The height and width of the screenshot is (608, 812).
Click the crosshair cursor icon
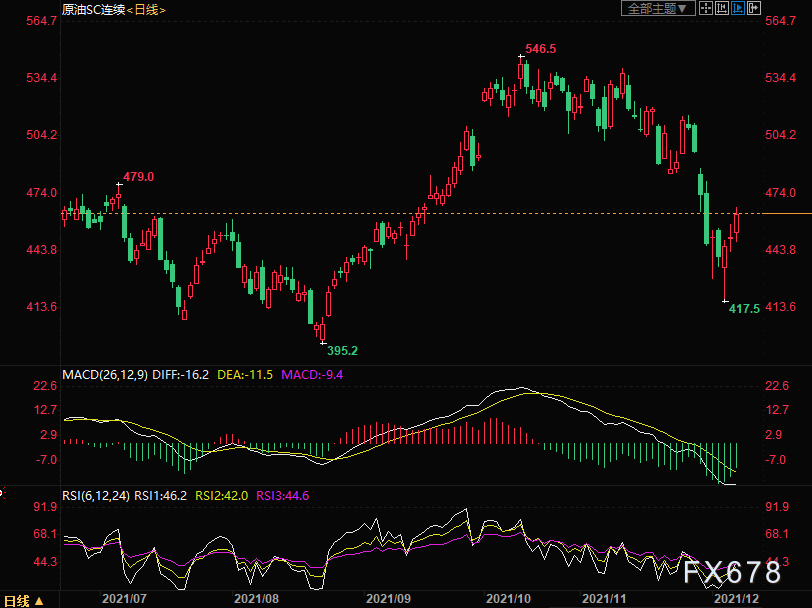click(705, 8)
